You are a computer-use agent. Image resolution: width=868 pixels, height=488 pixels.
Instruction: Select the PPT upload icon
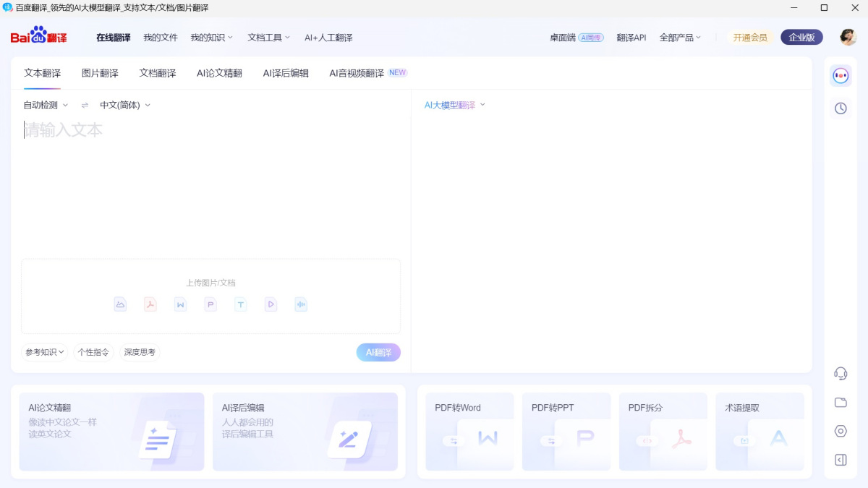[x=210, y=304]
